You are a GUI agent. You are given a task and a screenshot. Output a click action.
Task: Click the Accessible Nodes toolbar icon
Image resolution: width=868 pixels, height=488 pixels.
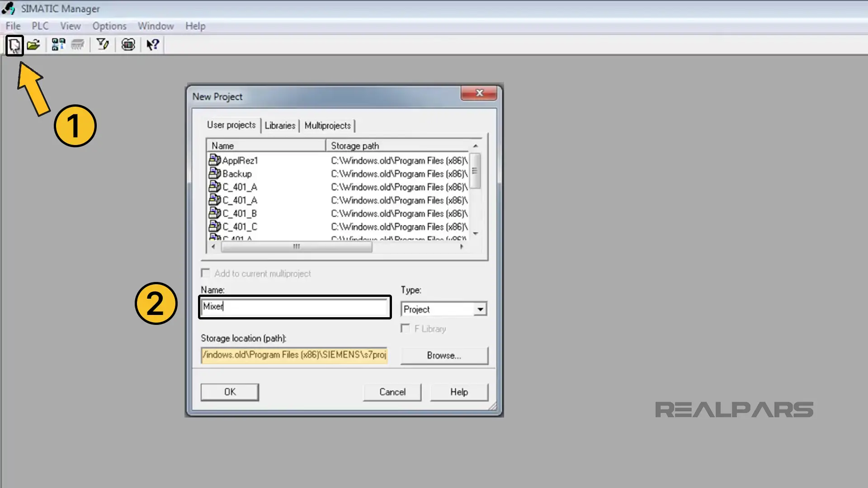(x=58, y=44)
